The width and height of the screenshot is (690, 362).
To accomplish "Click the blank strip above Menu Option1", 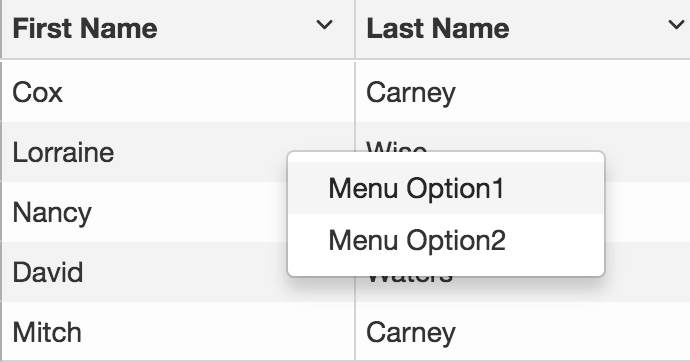I will point(446,157).
